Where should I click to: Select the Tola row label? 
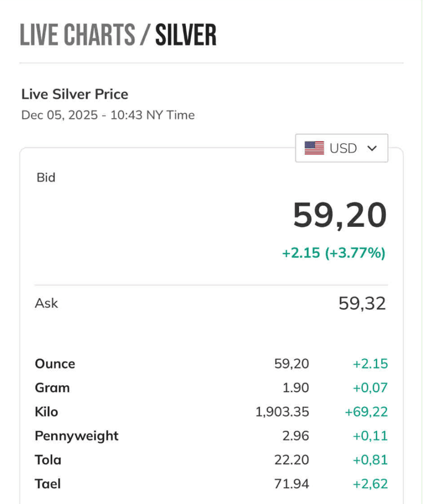click(48, 460)
